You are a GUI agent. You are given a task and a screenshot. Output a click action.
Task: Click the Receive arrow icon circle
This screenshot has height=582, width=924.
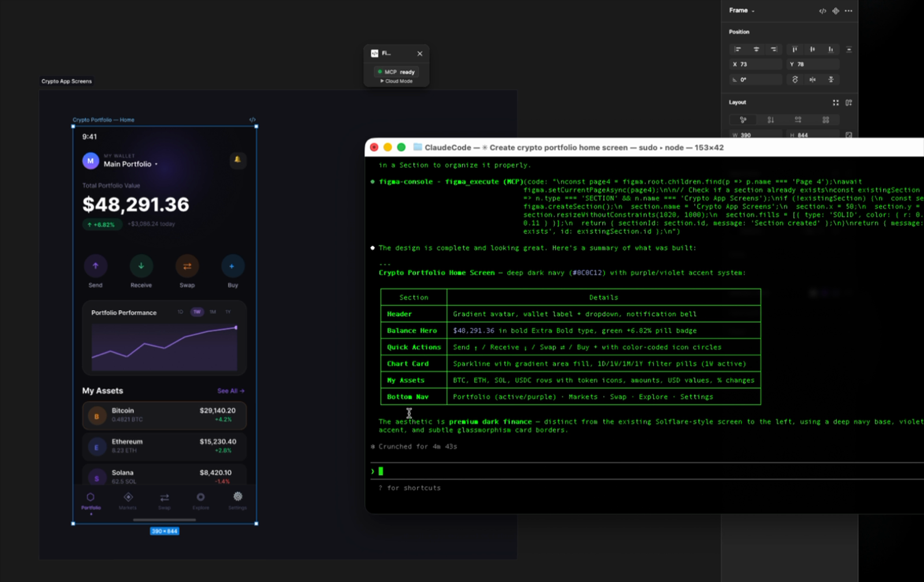(141, 266)
